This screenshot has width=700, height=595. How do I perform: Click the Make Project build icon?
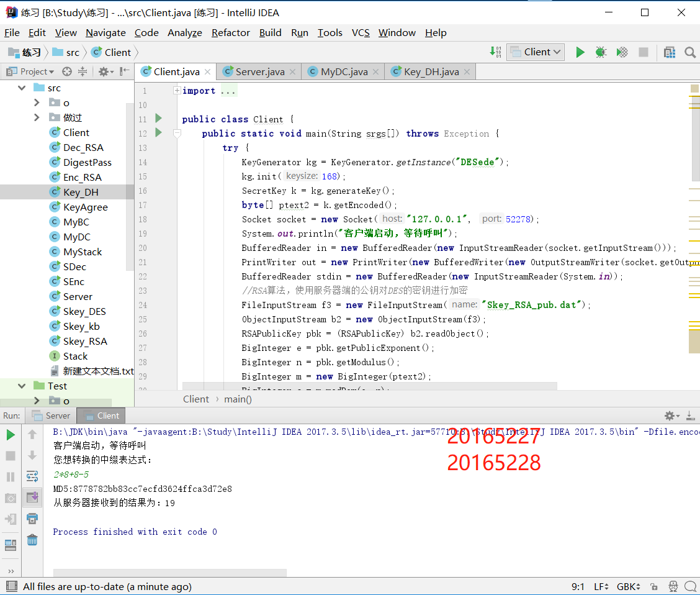click(x=496, y=52)
